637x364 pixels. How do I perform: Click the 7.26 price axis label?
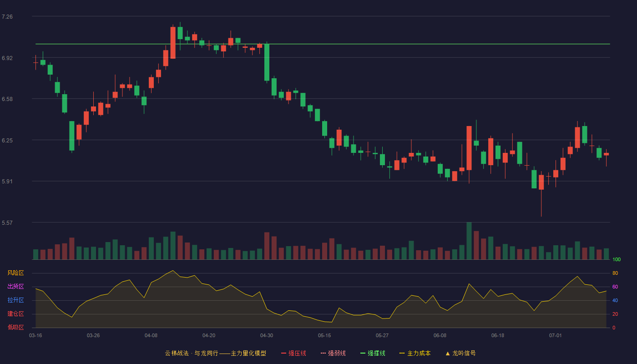click(7, 17)
